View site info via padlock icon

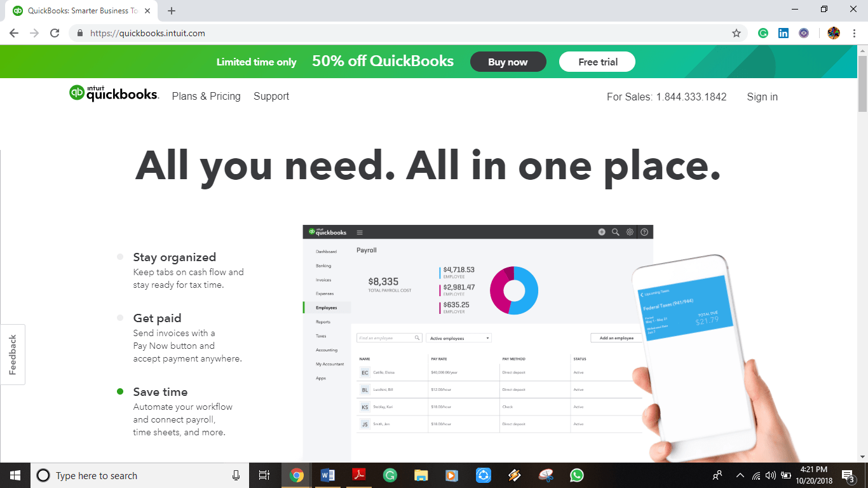point(80,33)
